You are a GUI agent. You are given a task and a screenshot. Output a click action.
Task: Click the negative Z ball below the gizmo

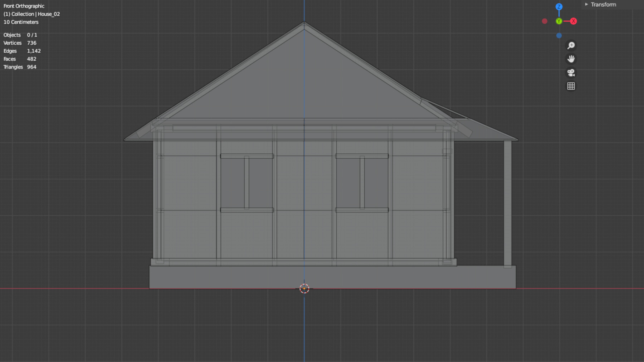[x=559, y=35]
